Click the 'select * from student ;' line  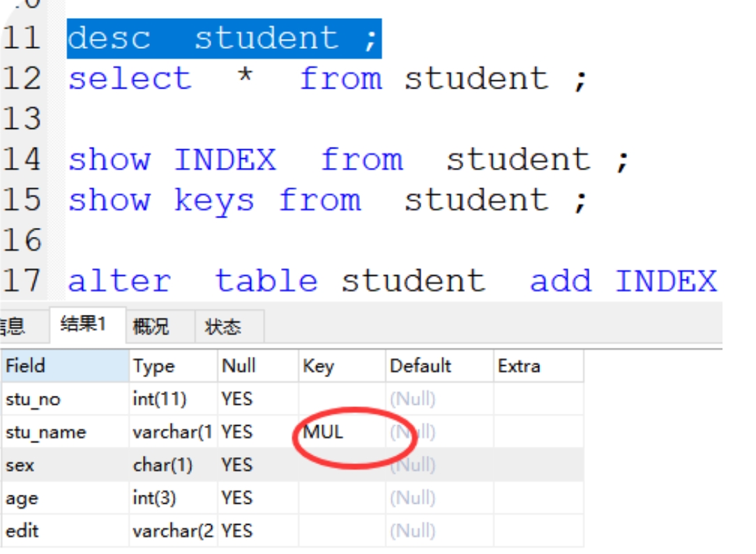coord(328,79)
